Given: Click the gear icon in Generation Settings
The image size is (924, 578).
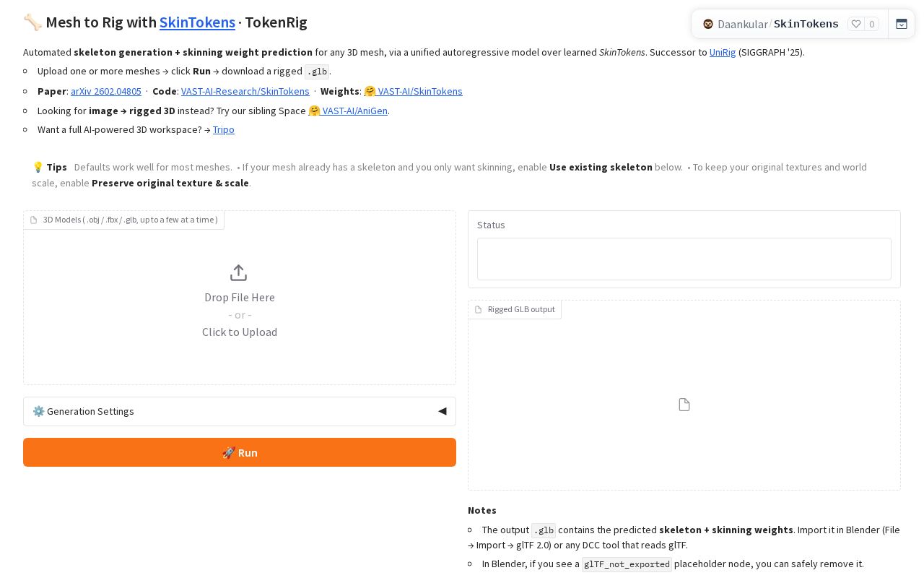Looking at the screenshot, I should tap(38, 411).
